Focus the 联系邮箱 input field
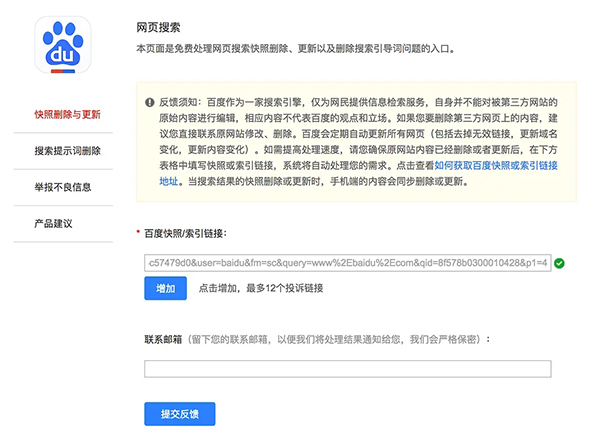Viewport: 600px width, 446px height. [x=347, y=369]
